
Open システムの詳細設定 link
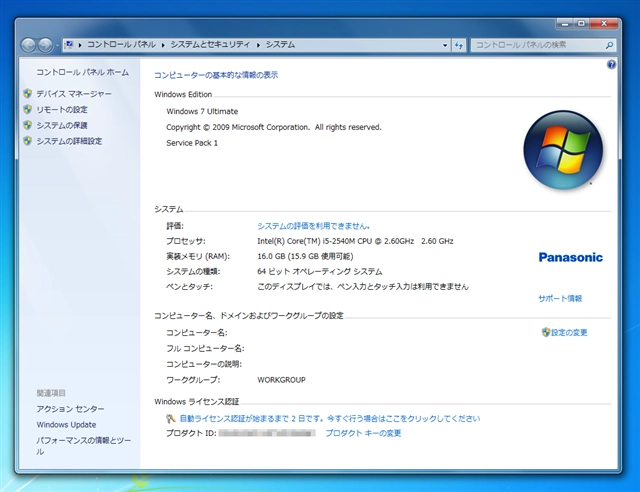pos(69,141)
